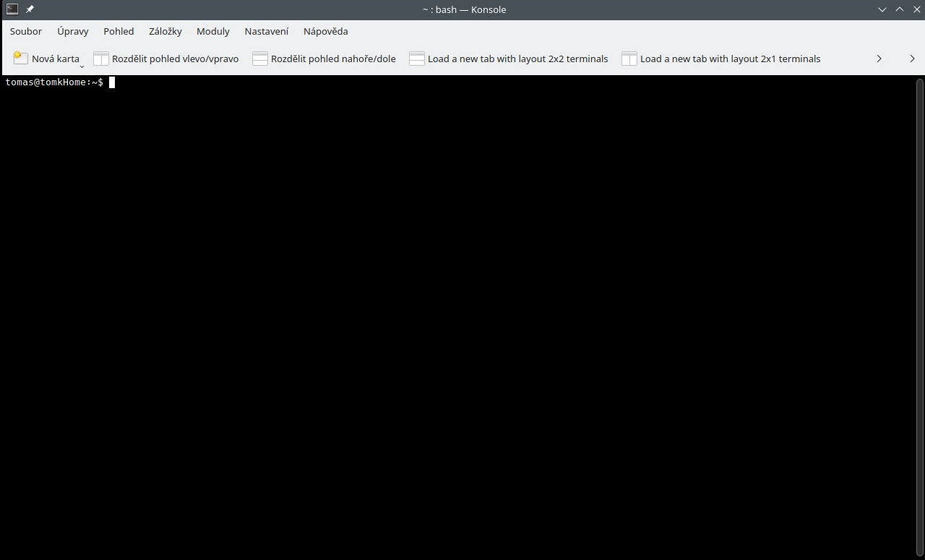
Task: Open the Soubor menu
Action: (26, 31)
